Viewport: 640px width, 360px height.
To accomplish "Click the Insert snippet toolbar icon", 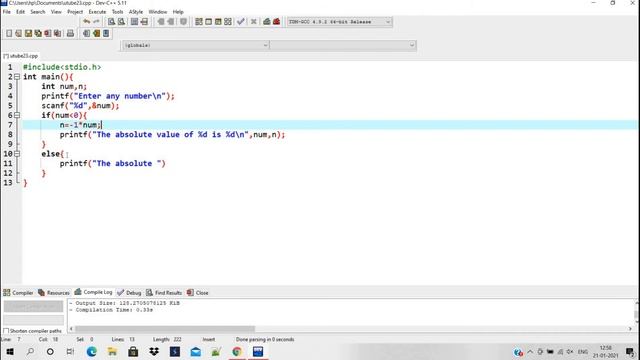I will [87, 33].
